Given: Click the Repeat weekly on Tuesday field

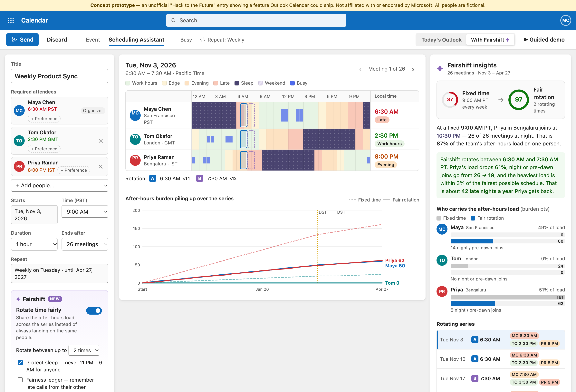Looking at the screenshot, I should tap(60, 273).
